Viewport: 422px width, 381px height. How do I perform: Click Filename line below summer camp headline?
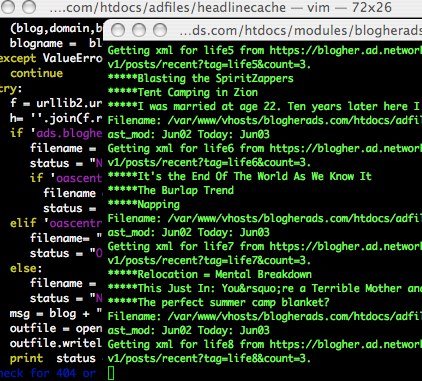(x=265, y=316)
